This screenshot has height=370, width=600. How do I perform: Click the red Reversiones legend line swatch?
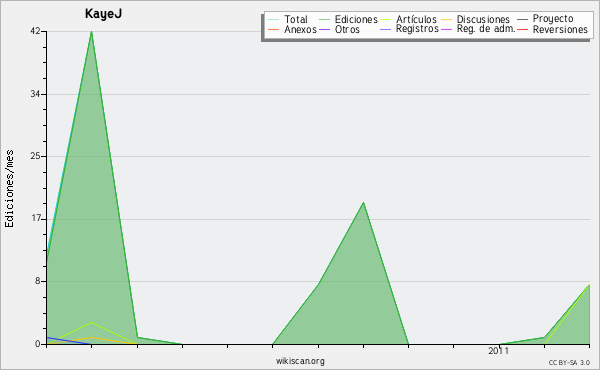(x=522, y=29)
